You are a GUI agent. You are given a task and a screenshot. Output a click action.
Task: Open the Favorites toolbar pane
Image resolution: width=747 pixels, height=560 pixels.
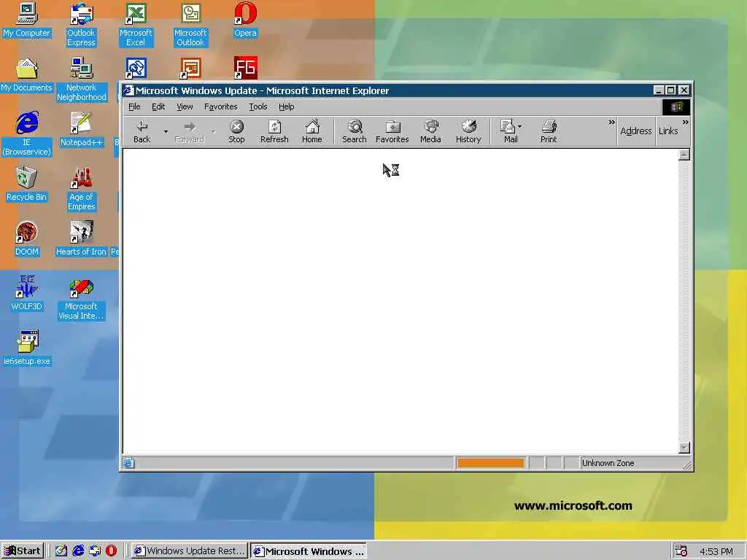pyautogui.click(x=392, y=131)
